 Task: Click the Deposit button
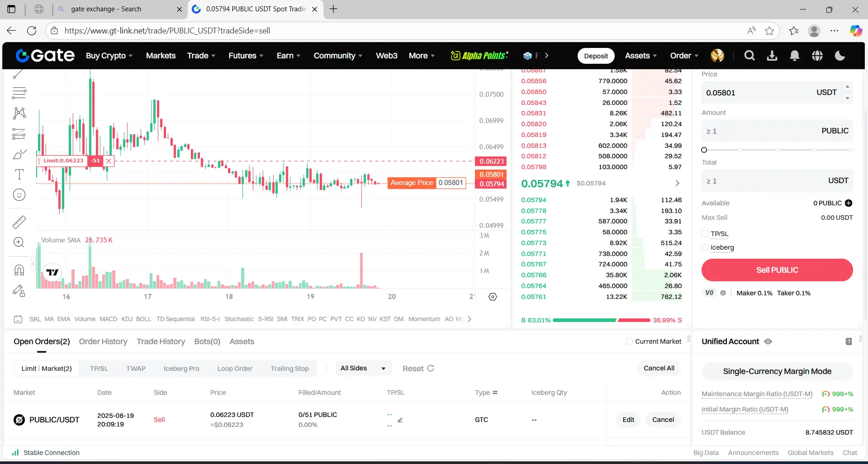[596, 56]
